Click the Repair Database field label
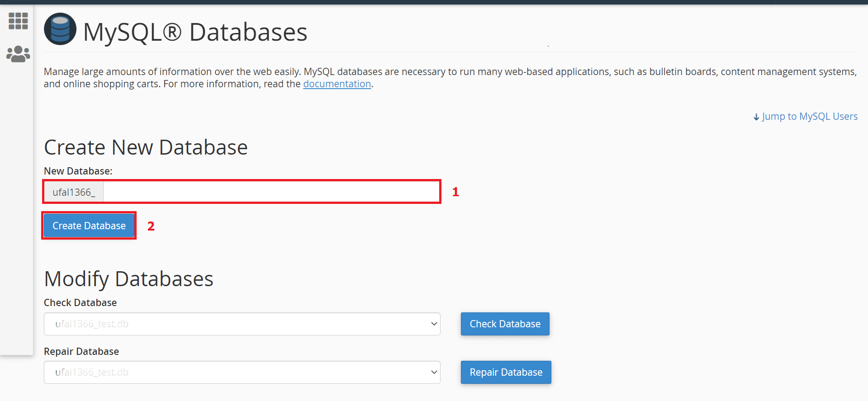The height and width of the screenshot is (401, 868). pyautogui.click(x=81, y=352)
